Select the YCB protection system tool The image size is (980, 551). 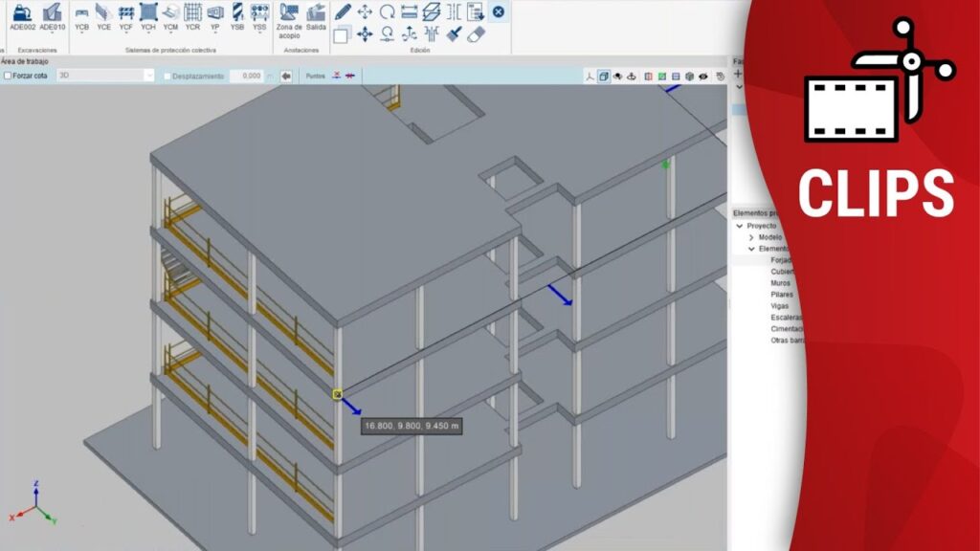click(82, 15)
